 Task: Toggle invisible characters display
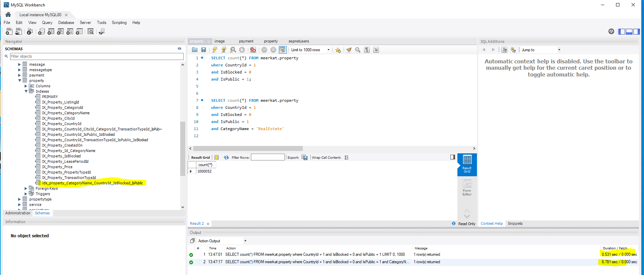pyautogui.click(x=367, y=50)
